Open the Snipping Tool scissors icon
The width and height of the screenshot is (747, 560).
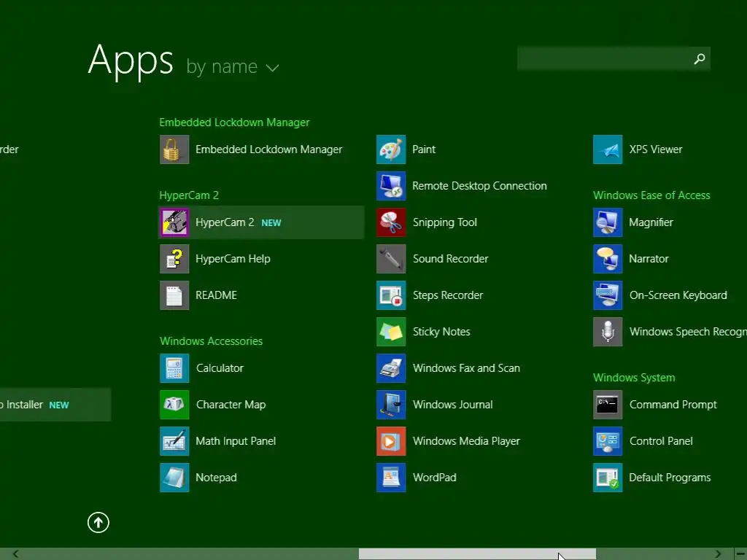point(391,222)
